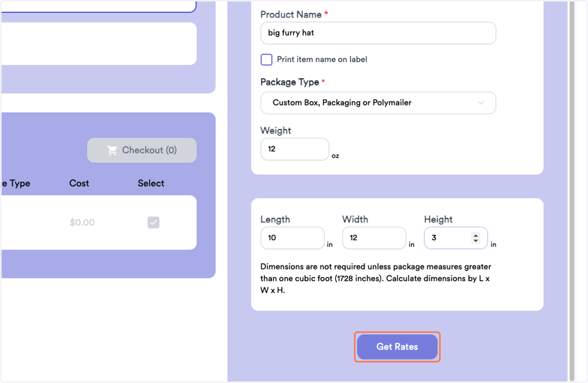Image resolution: width=588 pixels, height=383 pixels.
Task: Click the empty white text box above Checkout
Action: pyautogui.click(x=98, y=44)
